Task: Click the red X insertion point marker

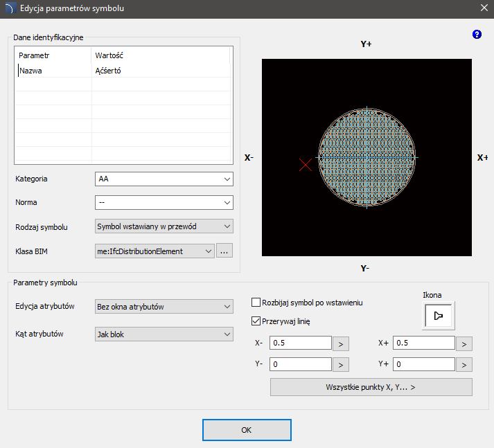Action: pyautogui.click(x=305, y=164)
